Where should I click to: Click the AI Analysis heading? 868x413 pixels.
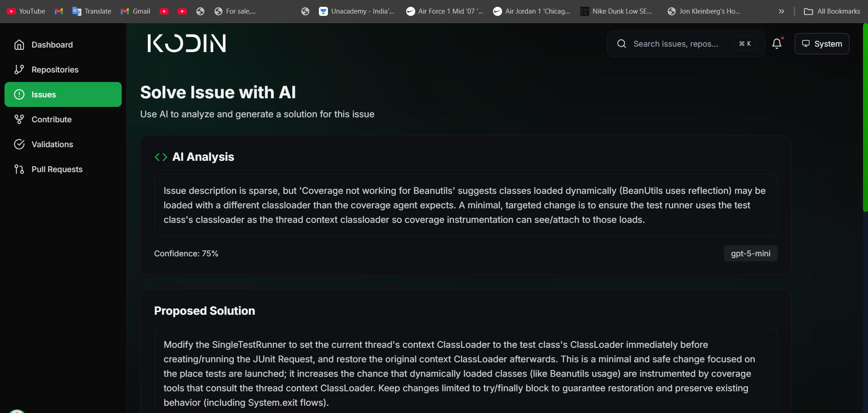point(203,157)
